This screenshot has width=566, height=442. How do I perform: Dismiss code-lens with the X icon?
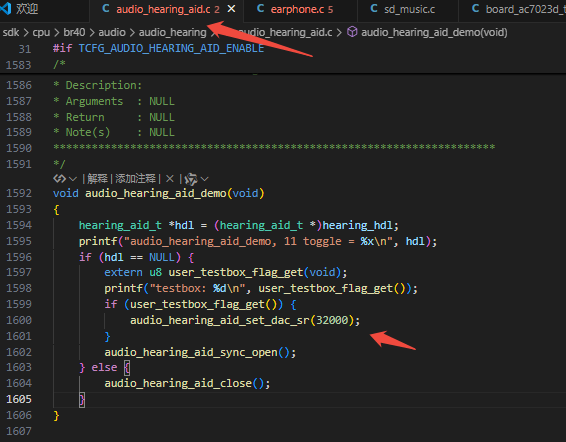(170, 179)
